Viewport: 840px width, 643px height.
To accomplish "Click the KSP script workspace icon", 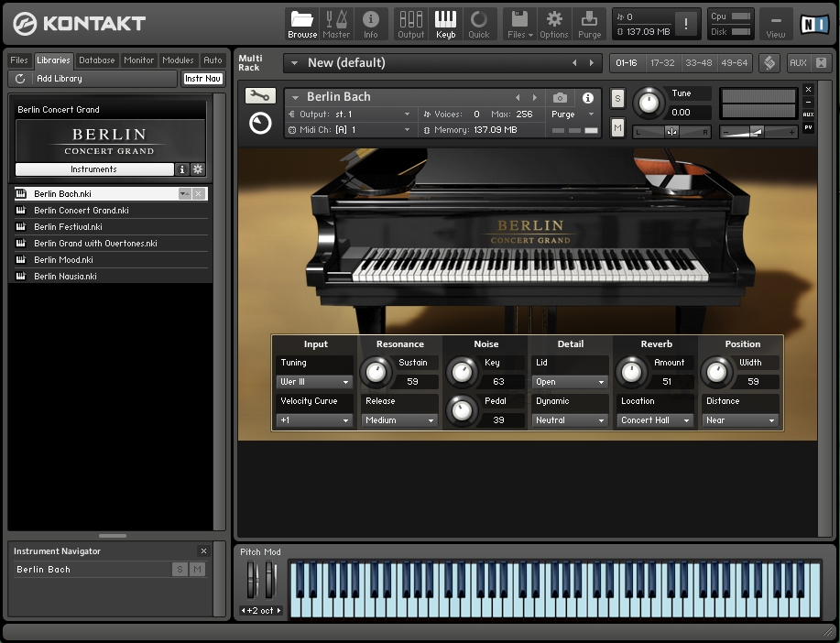I will click(769, 62).
